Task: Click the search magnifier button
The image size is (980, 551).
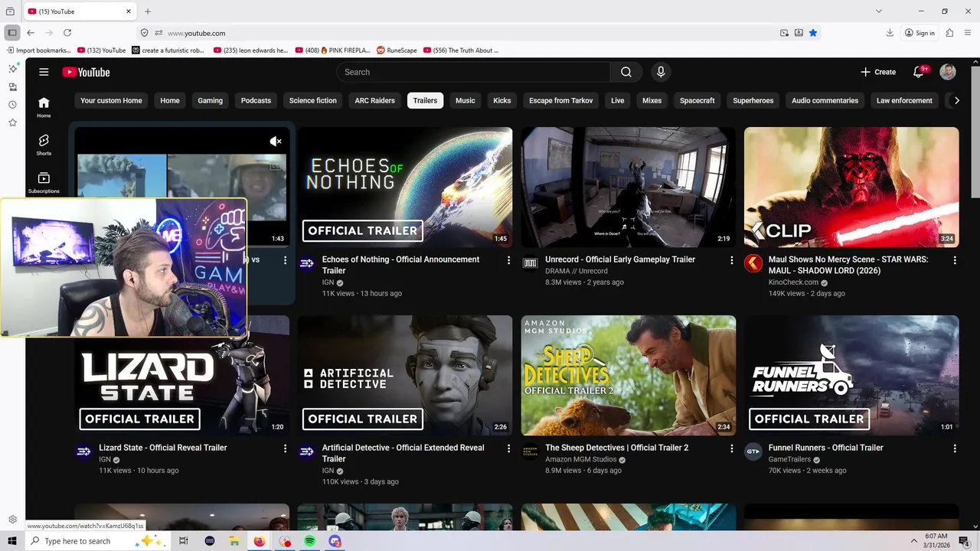Action: pyautogui.click(x=626, y=72)
